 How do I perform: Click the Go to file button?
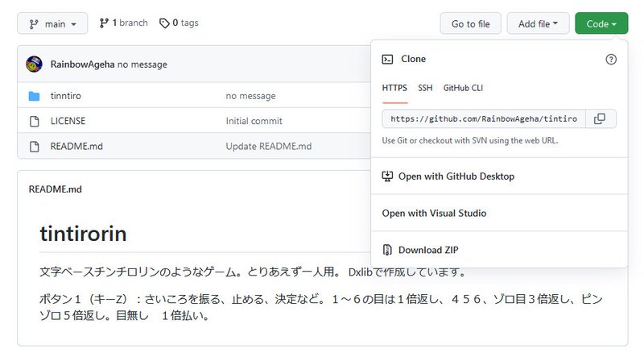click(471, 23)
